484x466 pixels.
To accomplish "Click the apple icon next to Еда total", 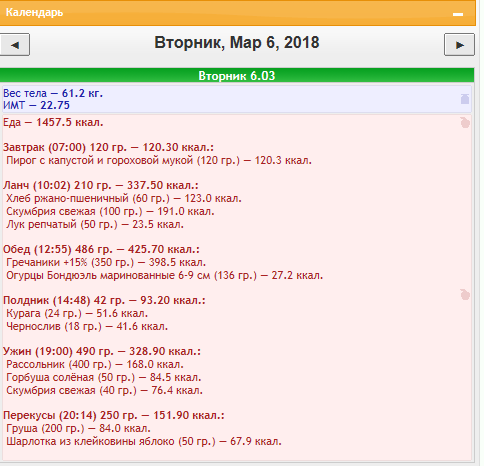I will (465, 123).
